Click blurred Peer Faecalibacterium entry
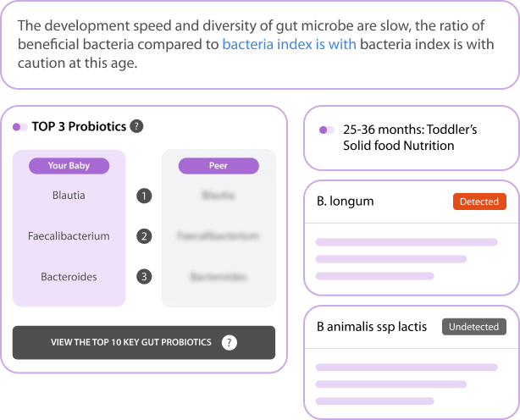This screenshot has width=520, height=420. pos(219,236)
